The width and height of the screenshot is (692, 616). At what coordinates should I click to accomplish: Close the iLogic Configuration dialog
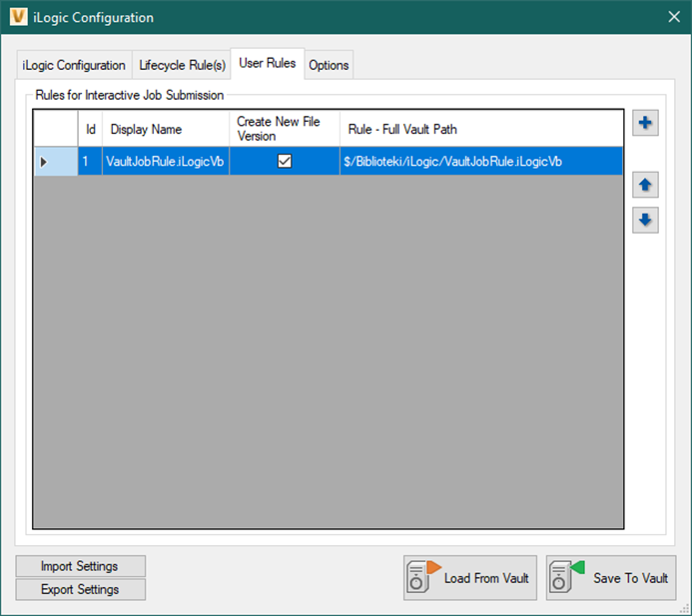coord(673,17)
